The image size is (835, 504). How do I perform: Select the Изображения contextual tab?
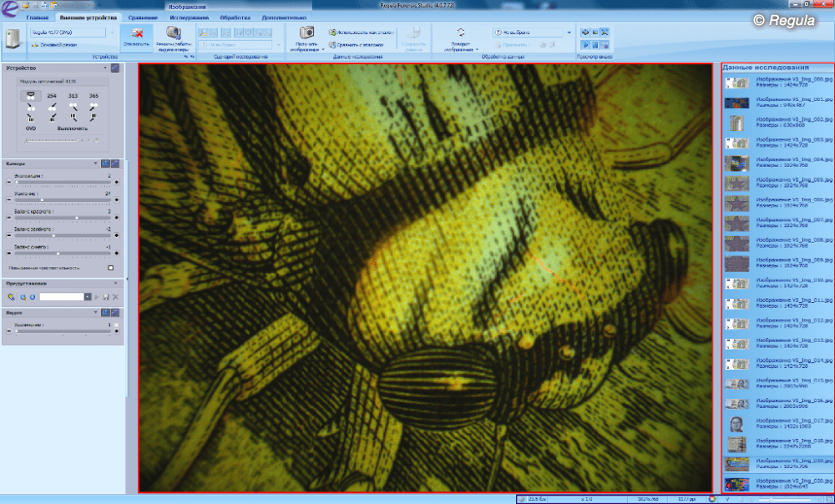pos(186,7)
